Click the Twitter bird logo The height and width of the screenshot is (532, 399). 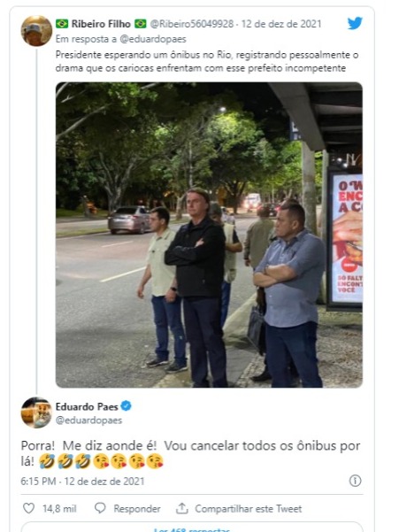[x=355, y=23]
